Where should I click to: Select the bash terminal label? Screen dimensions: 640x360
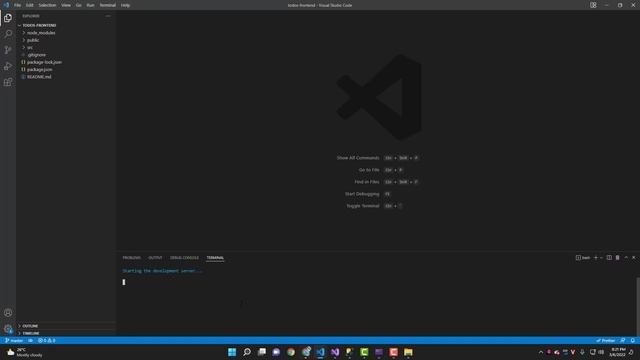(583, 258)
